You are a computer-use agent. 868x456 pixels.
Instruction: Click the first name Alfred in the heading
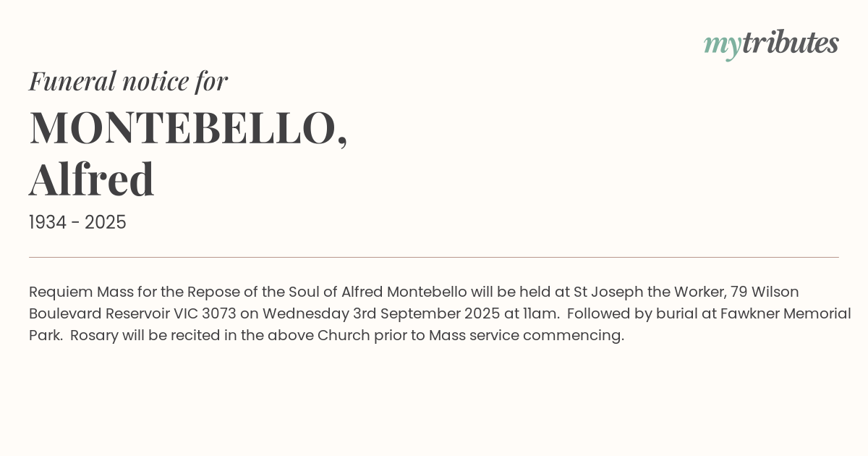[x=91, y=180]
